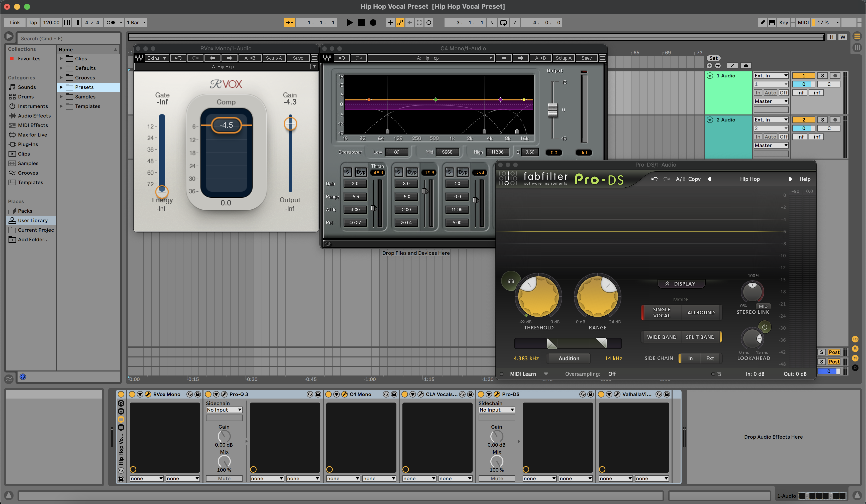866x504 pixels.
Task: Bypass the C4 low band
Action: point(361,172)
